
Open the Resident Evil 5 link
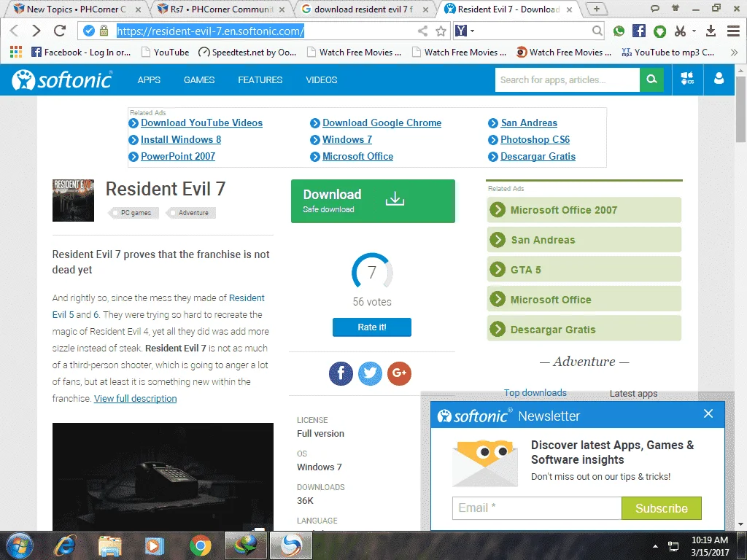pos(247,298)
